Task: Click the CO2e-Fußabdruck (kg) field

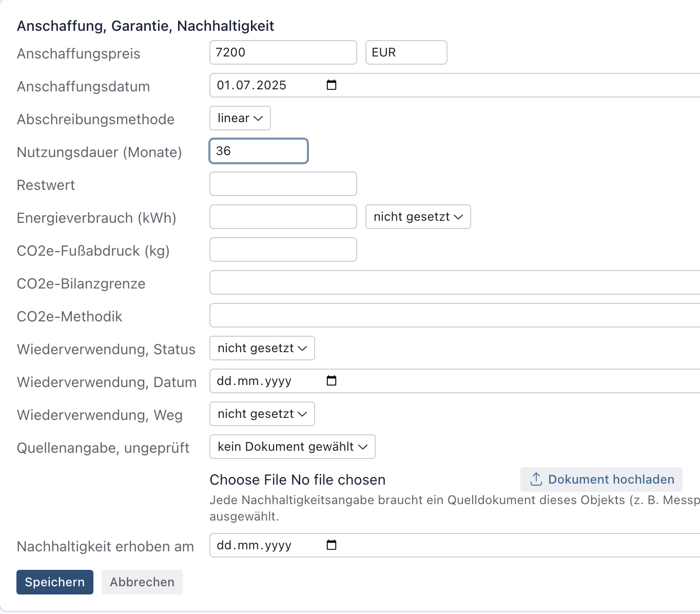Action: [283, 250]
